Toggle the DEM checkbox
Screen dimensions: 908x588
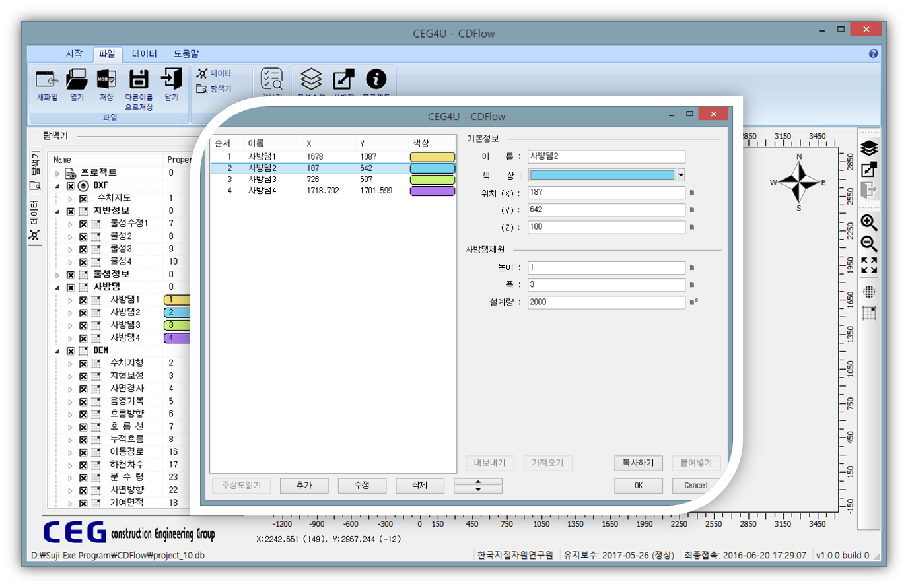coord(71,351)
